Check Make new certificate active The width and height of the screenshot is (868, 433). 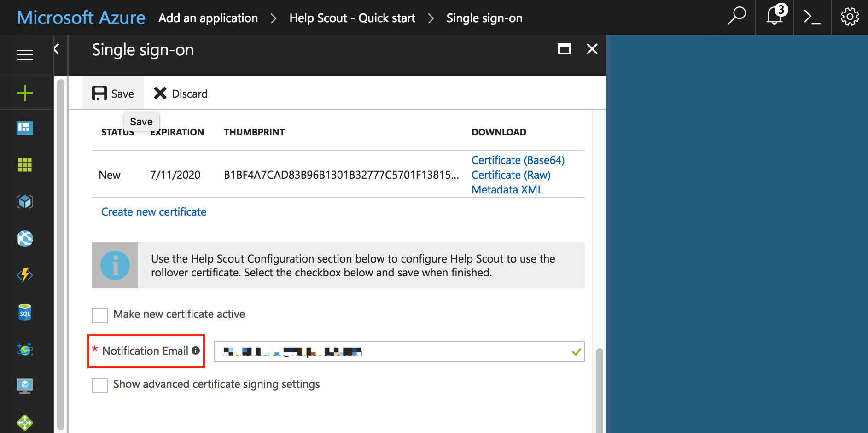(100, 316)
